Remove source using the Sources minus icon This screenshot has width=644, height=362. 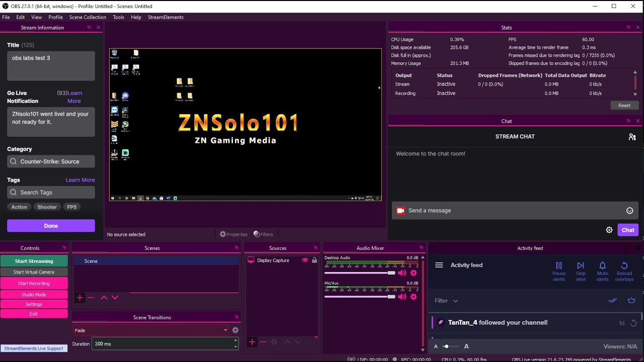click(263, 342)
